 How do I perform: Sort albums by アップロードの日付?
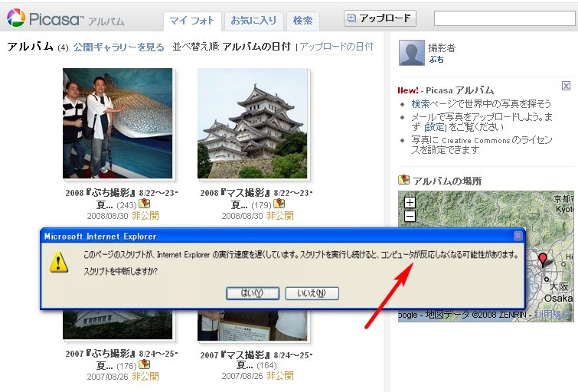coord(336,47)
